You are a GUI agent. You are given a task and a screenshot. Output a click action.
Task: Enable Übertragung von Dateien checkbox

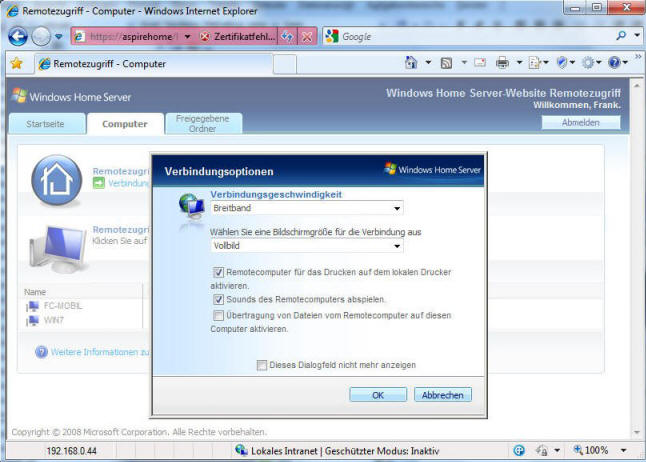(218, 316)
